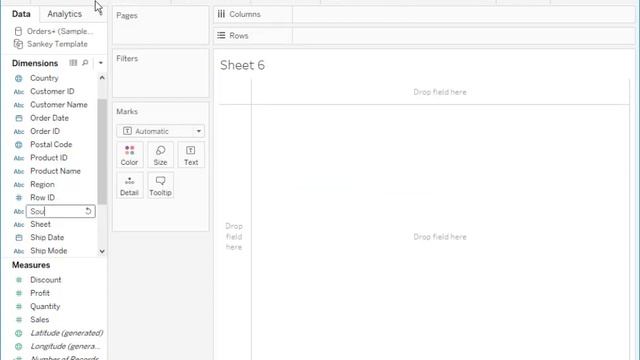Click the globe icon next to Country

pos(19,78)
